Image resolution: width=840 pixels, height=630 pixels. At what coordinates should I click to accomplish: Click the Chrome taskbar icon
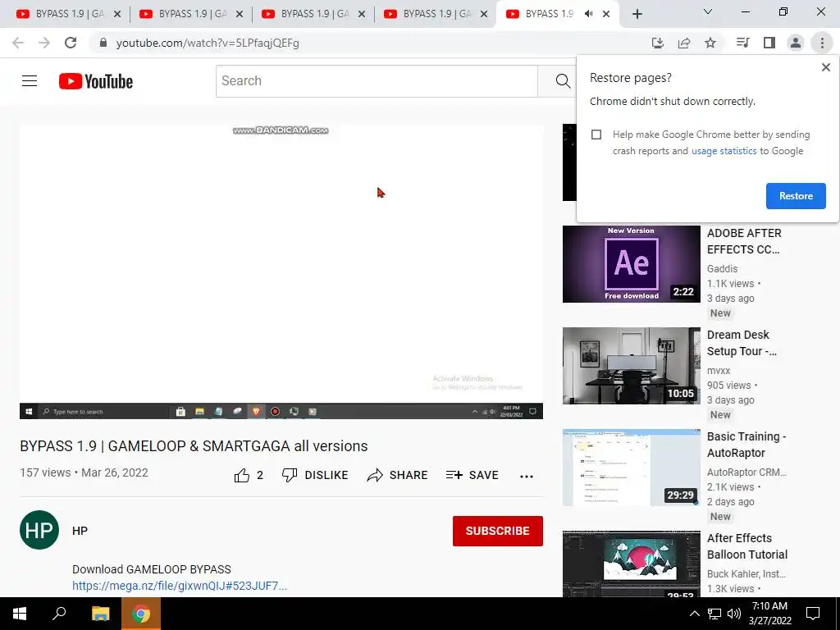click(141, 614)
